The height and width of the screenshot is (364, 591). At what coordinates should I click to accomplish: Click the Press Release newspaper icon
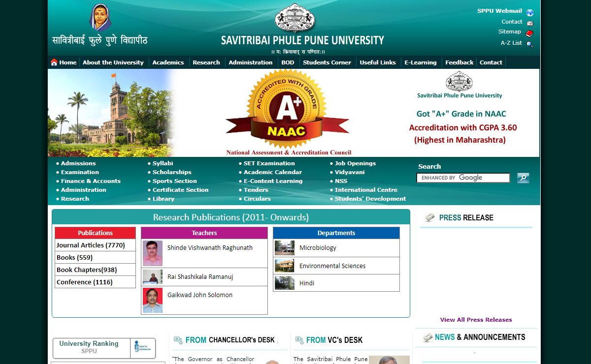coord(430,217)
